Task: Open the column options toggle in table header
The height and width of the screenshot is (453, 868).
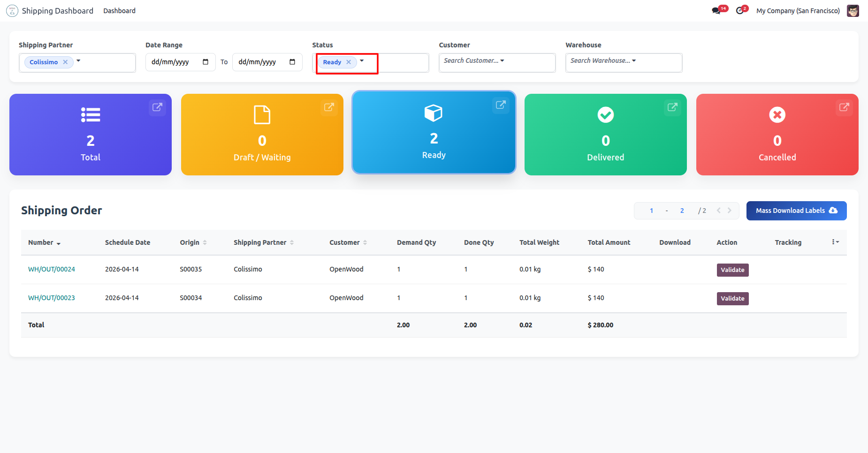Action: click(835, 242)
